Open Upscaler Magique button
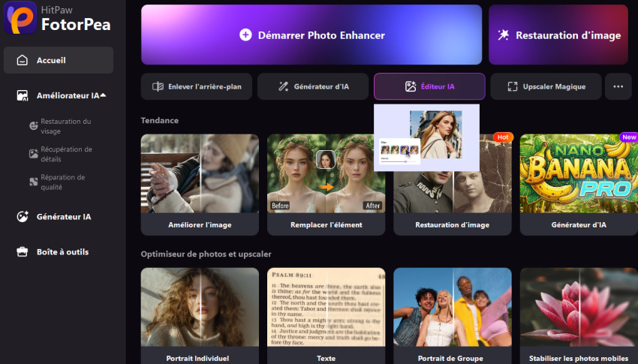 click(546, 86)
